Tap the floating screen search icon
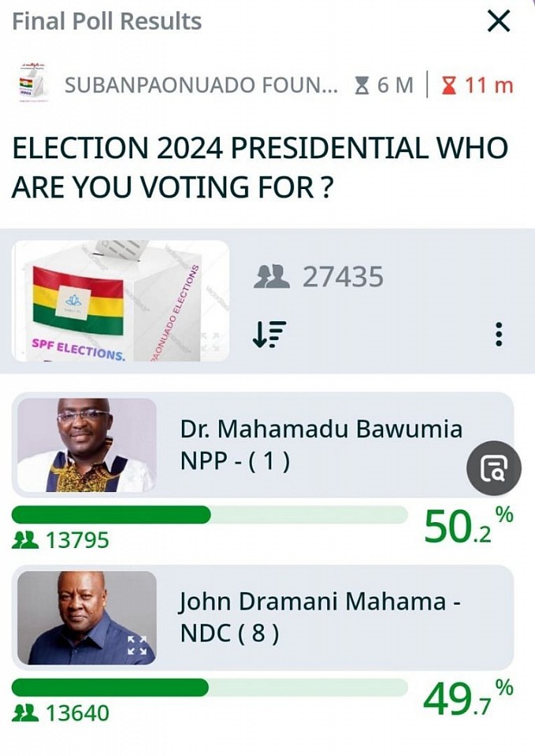The height and width of the screenshot is (756, 535). click(x=493, y=468)
